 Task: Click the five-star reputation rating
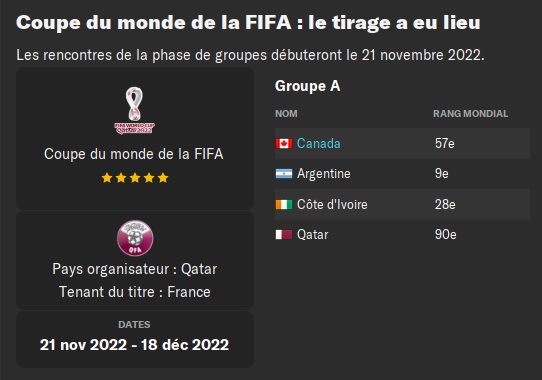pos(135,178)
